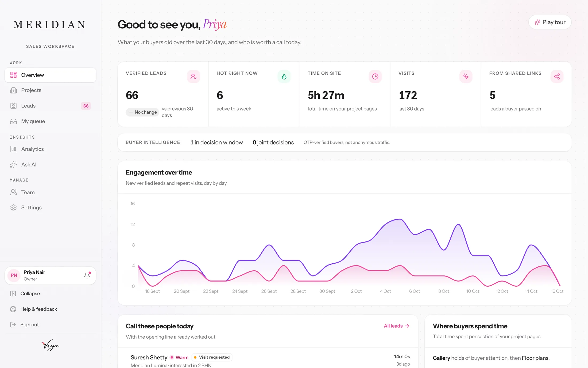This screenshot has height=368, width=588.
Task: Open Analytics under Insights
Action: tap(50, 149)
